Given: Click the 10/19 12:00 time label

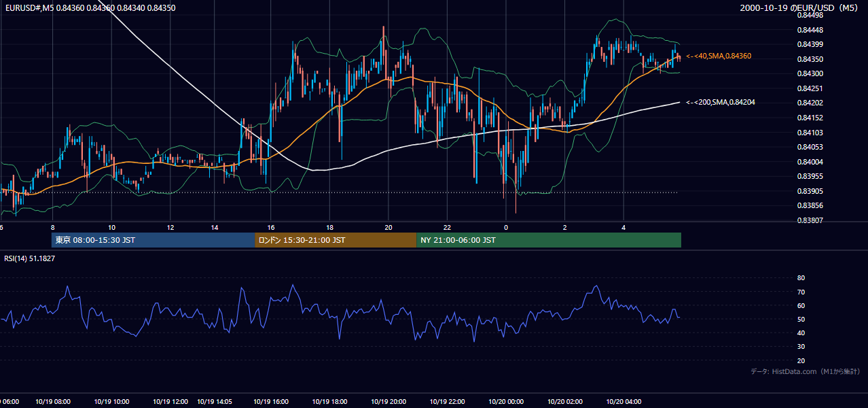Looking at the screenshot, I should click(170, 401).
